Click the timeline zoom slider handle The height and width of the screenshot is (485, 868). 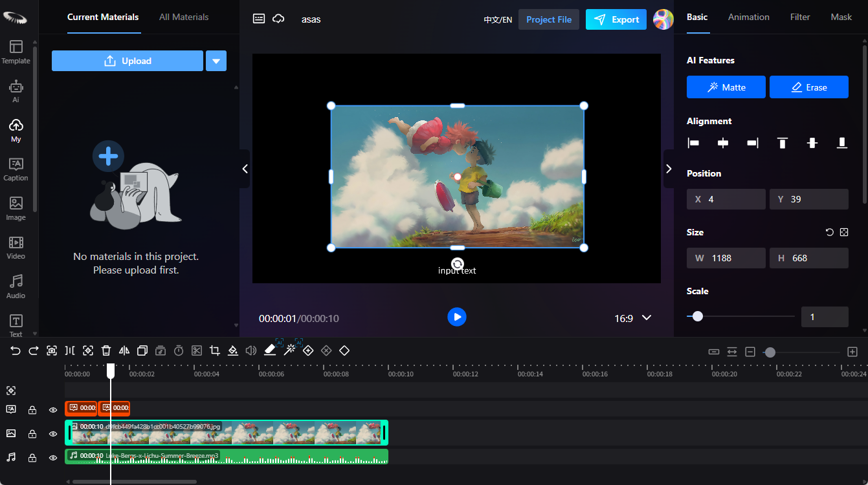[770, 352]
